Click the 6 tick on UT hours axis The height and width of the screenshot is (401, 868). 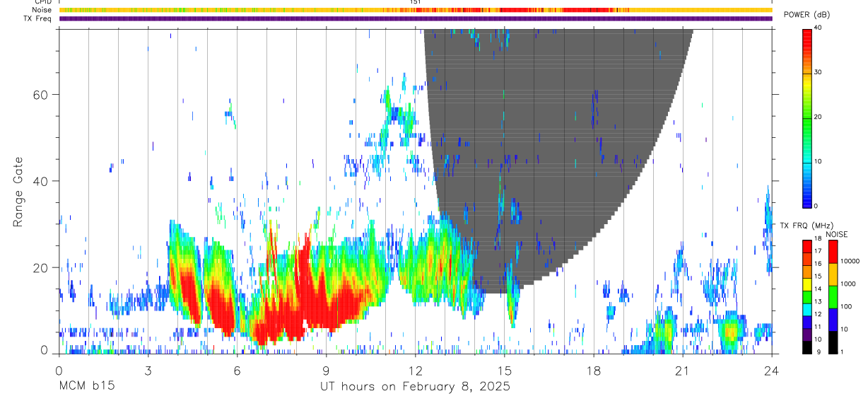pos(237,370)
